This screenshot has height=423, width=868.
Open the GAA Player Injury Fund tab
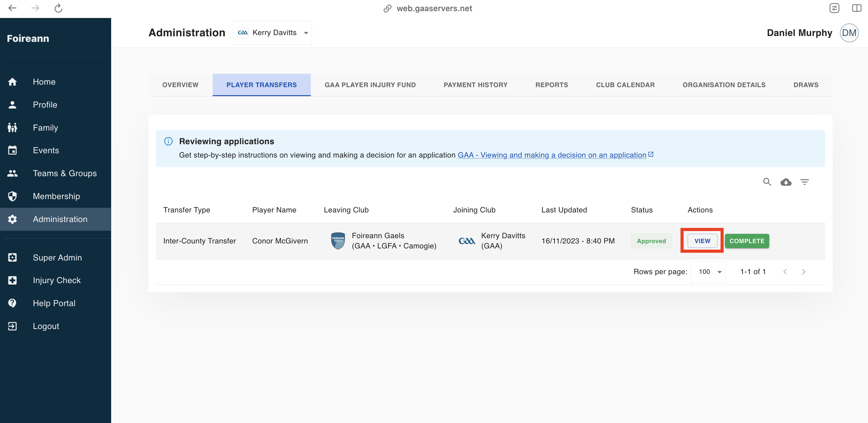370,85
